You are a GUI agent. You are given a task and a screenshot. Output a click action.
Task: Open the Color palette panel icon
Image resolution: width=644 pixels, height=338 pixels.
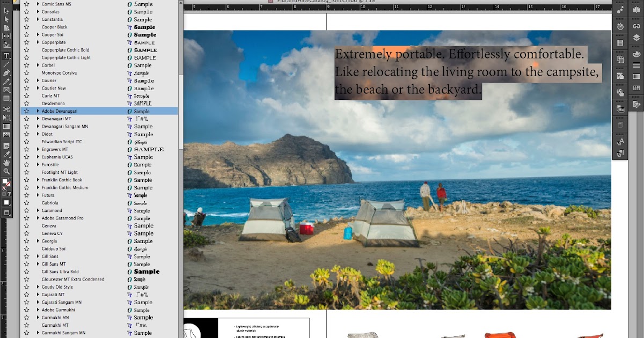click(636, 54)
